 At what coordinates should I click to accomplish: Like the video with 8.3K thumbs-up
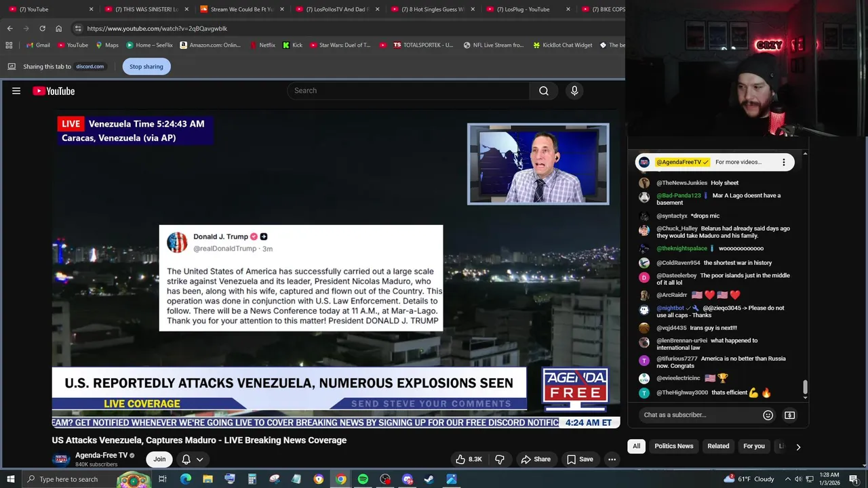pos(469,460)
